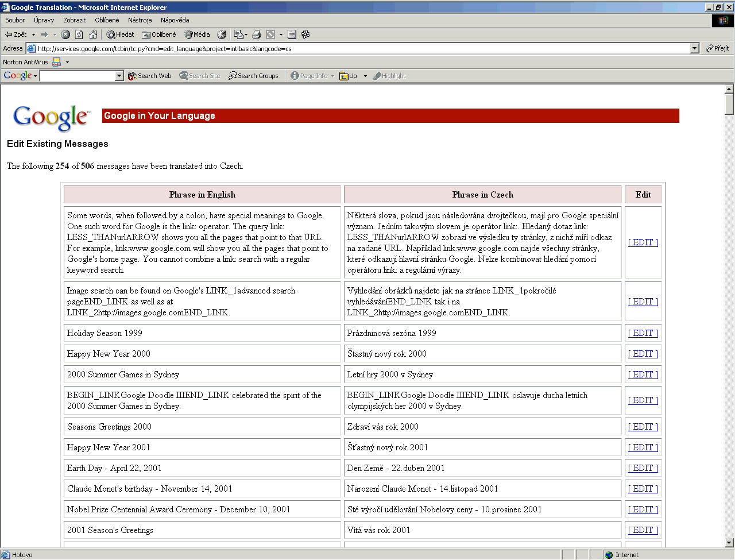Screen dimensions: 735x560
Task: Click the Search Groups button
Action: pos(253,76)
